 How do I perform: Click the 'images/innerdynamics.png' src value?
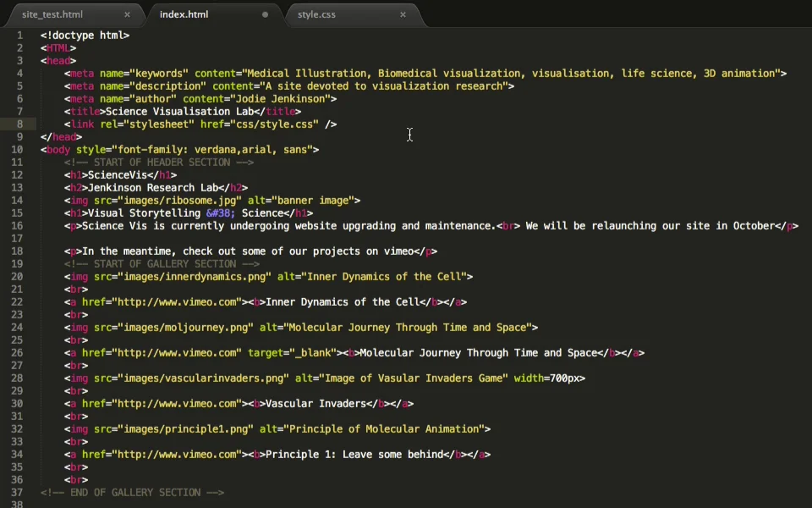(x=195, y=277)
